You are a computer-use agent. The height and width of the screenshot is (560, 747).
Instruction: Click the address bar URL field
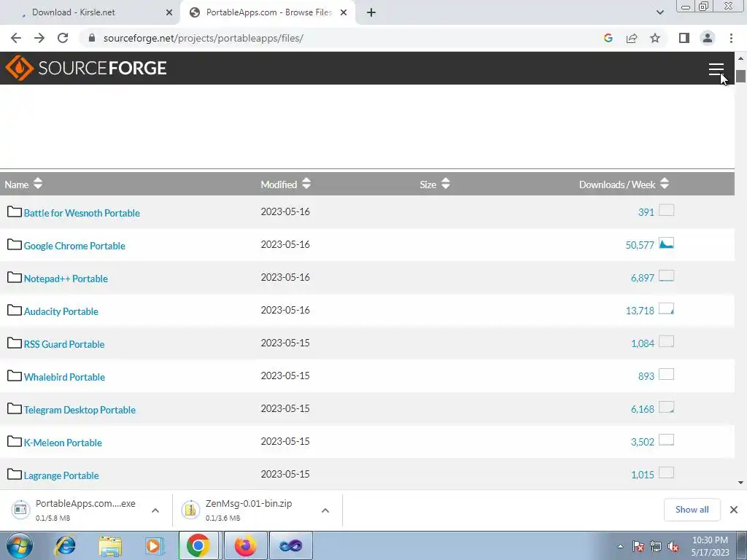coord(333,38)
